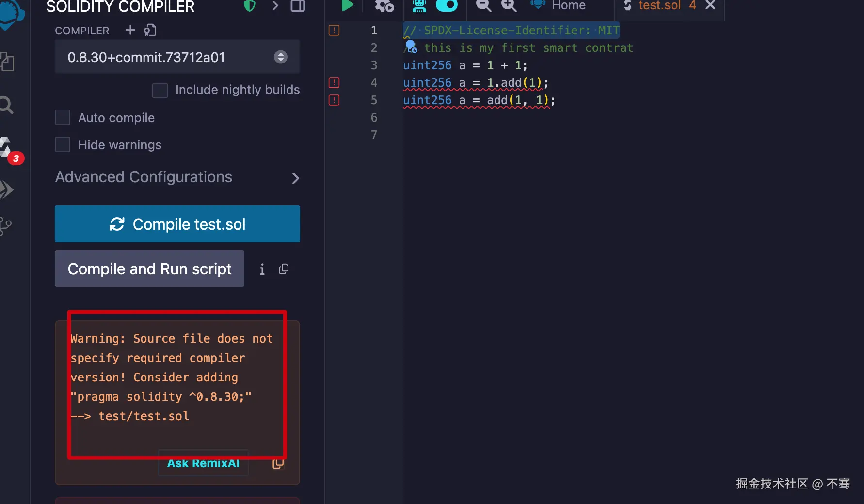The width and height of the screenshot is (864, 504).
Task: Enable Include nightly builds checkbox
Action: [x=160, y=90]
